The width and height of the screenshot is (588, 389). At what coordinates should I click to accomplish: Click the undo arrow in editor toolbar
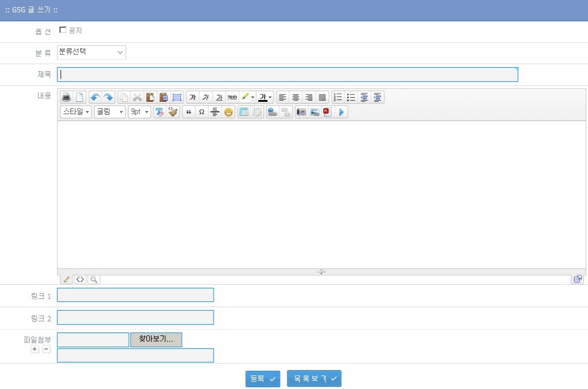pyautogui.click(x=95, y=97)
